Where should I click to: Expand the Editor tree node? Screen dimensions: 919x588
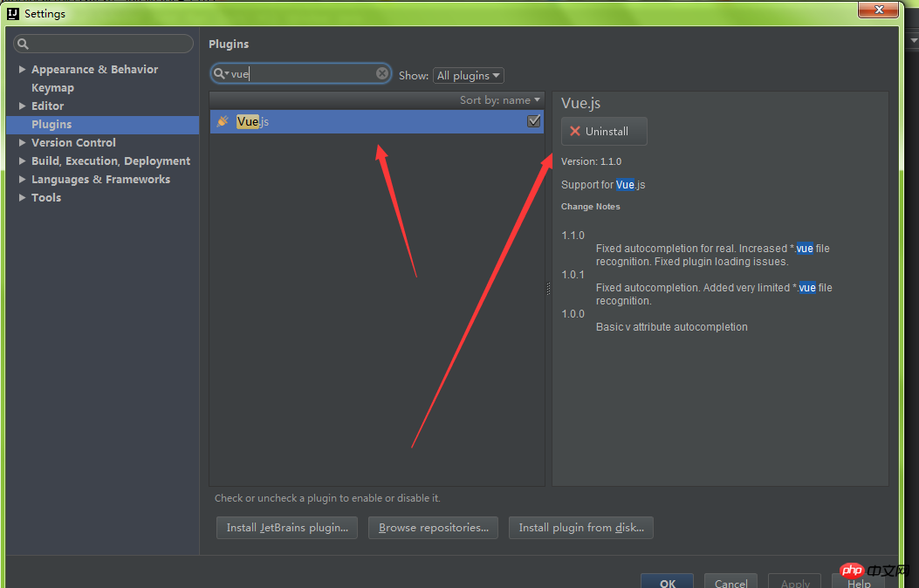click(x=23, y=106)
